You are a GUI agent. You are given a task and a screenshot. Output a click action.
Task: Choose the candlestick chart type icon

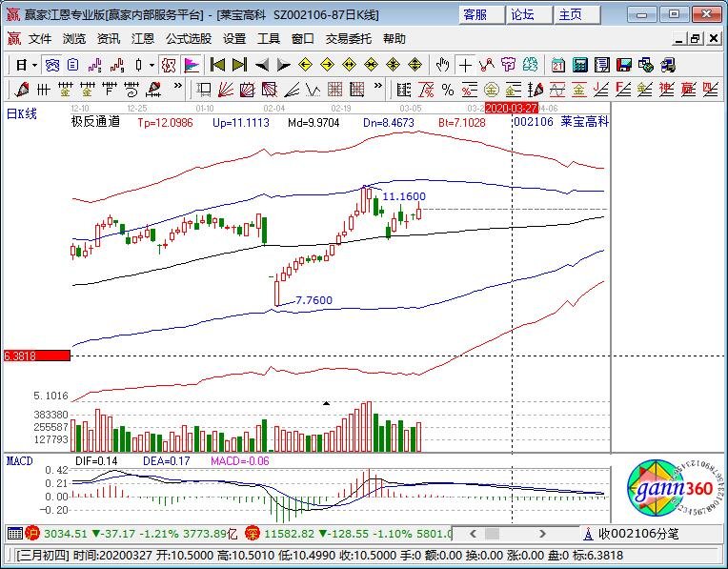pos(138,65)
